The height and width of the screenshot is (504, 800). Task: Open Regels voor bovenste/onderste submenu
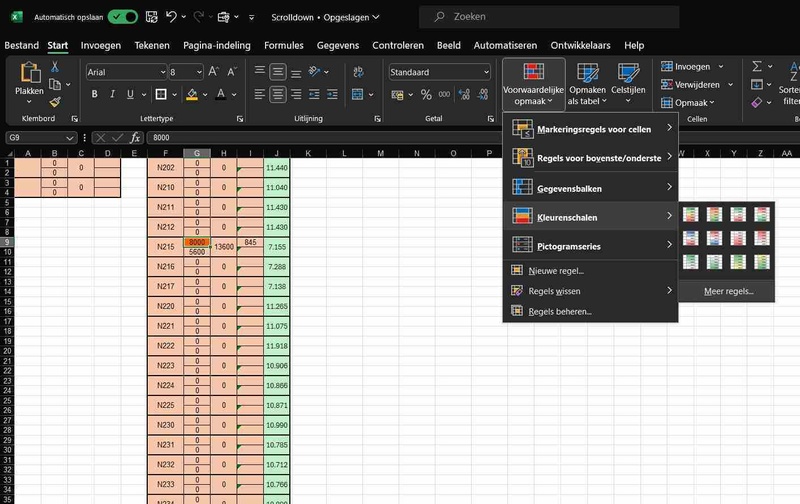pyautogui.click(x=590, y=158)
